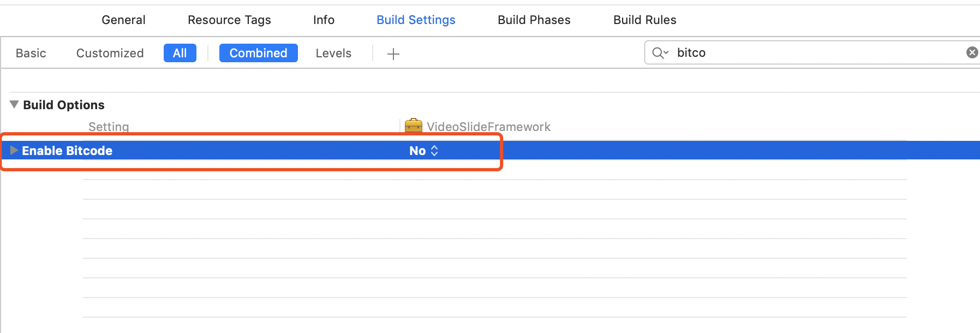Open the Enable Bitcode No popup
This screenshot has height=333, width=980.
coord(424,151)
